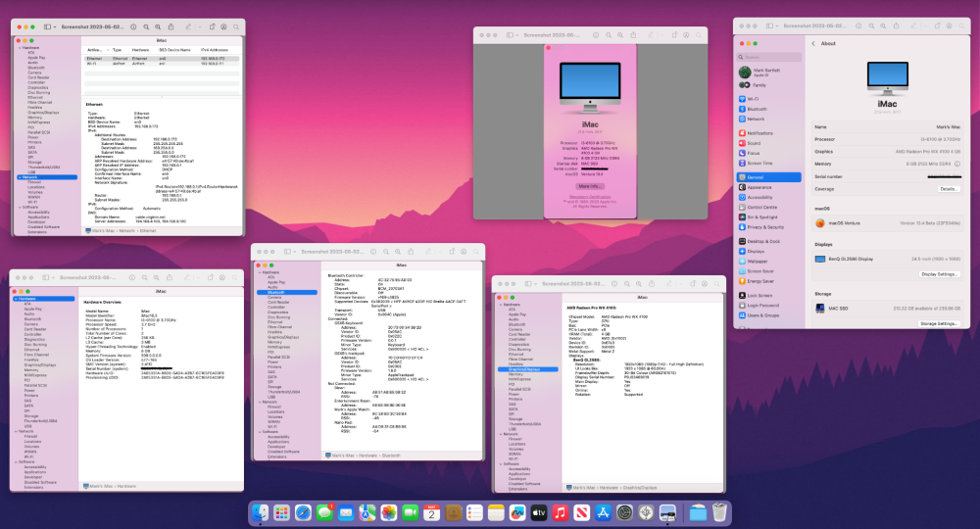Click the More Info... button on pink iMac

click(589, 186)
